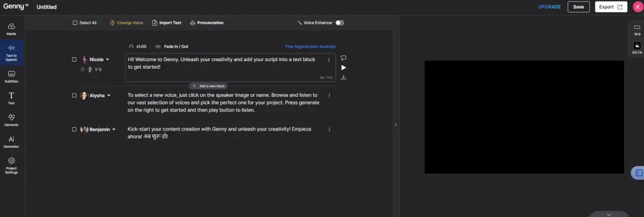This screenshot has height=217, width=644.
Task: Tick the checkbox beside Benjamin
Action: point(75,129)
